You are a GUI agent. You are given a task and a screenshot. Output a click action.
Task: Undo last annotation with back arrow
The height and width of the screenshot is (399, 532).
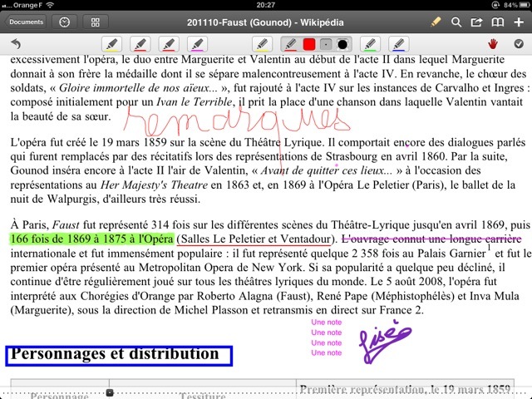pos(15,43)
